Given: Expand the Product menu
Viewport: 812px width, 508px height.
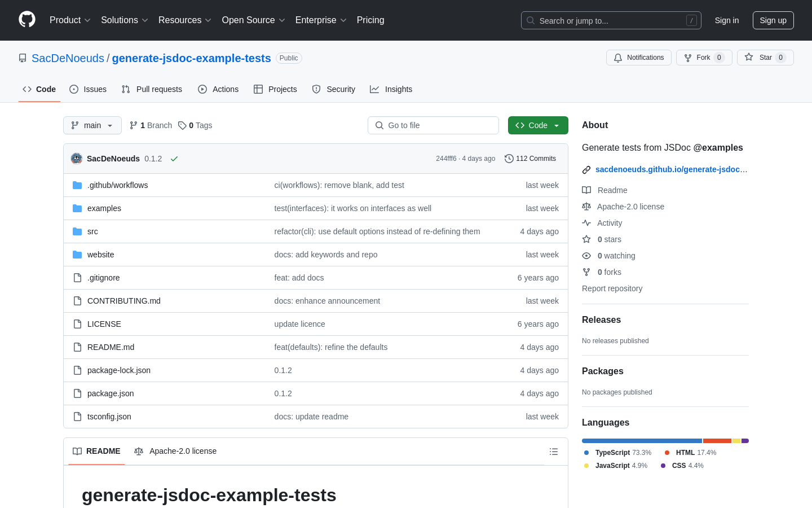Looking at the screenshot, I should [70, 20].
